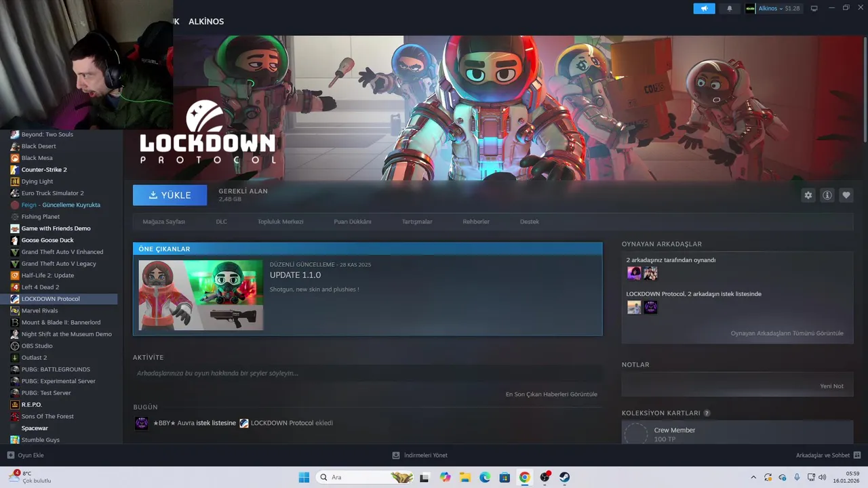Open first friend avatar under played by friends
The width and height of the screenshot is (868, 488).
[634, 273]
